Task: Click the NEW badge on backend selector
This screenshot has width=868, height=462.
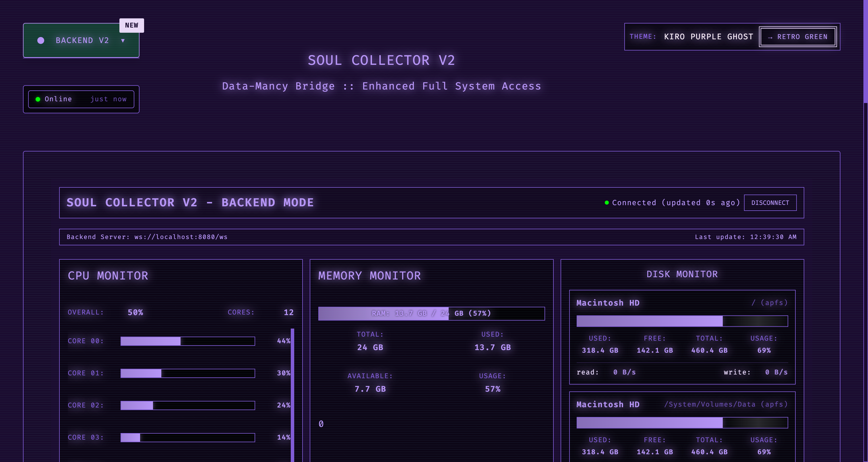Action: point(131,25)
